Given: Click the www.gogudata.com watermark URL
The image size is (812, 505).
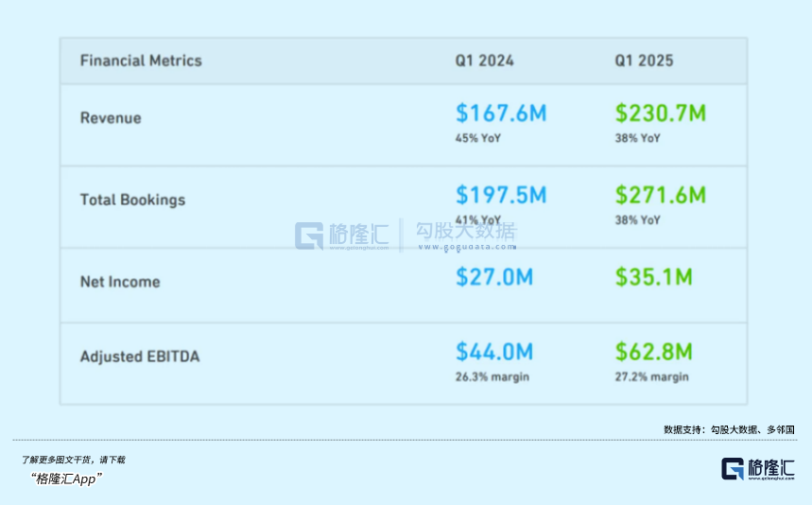Looking at the screenshot, I should tap(468, 248).
